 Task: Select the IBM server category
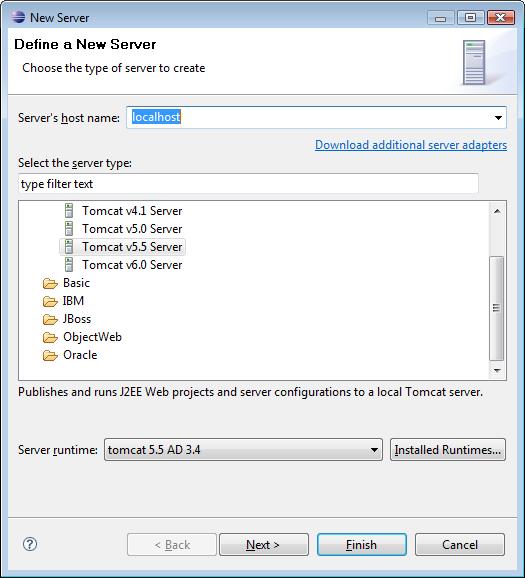click(73, 301)
